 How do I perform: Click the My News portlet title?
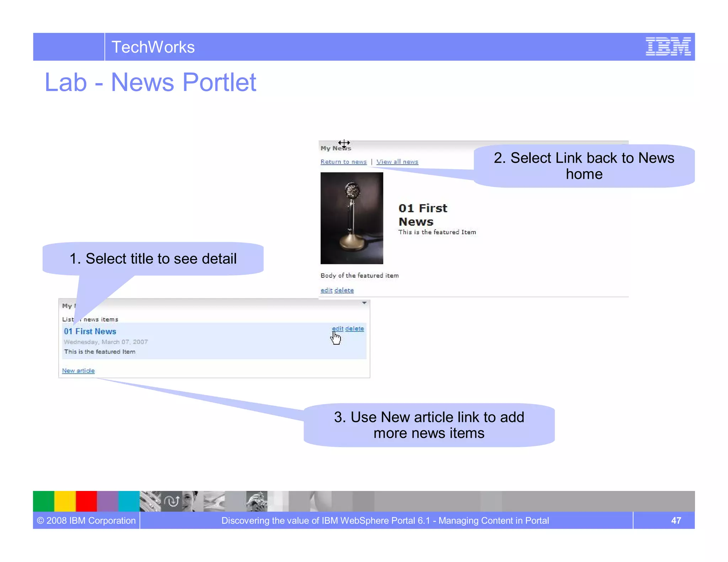(x=336, y=148)
